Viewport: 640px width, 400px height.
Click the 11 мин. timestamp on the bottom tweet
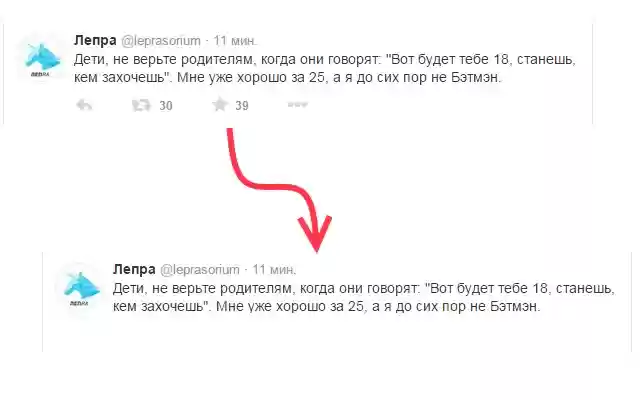(274, 270)
